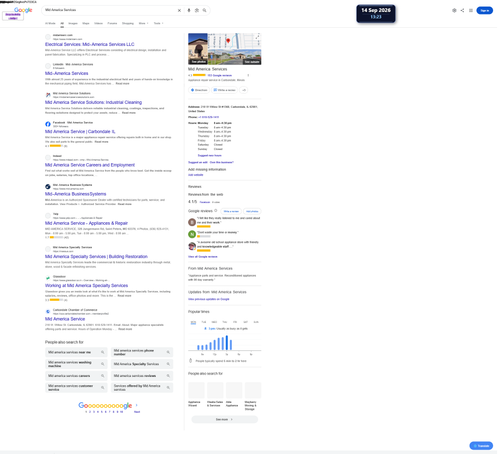The width and height of the screenshot is (500, 454).
Task: Open search by image (camera lens) icon
Action: pos(197,10)
